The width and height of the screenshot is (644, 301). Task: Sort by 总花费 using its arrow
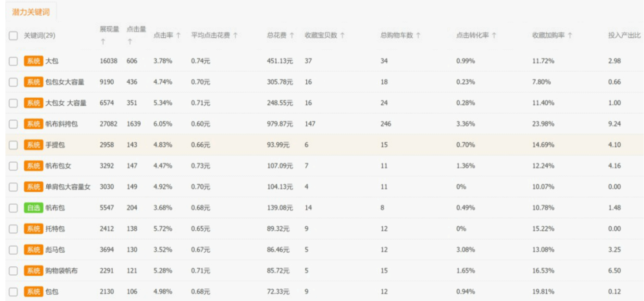292,35
